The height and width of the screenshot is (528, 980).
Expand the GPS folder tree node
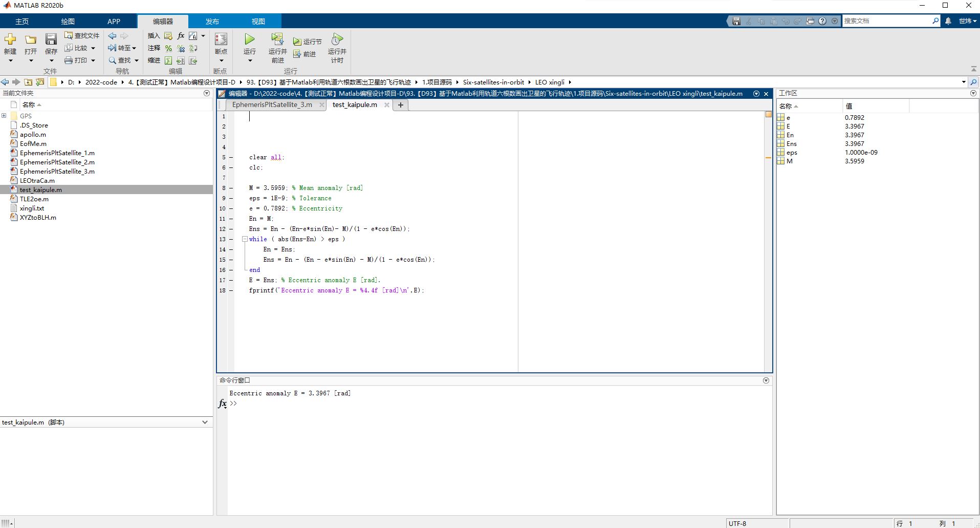coord(4,116)
